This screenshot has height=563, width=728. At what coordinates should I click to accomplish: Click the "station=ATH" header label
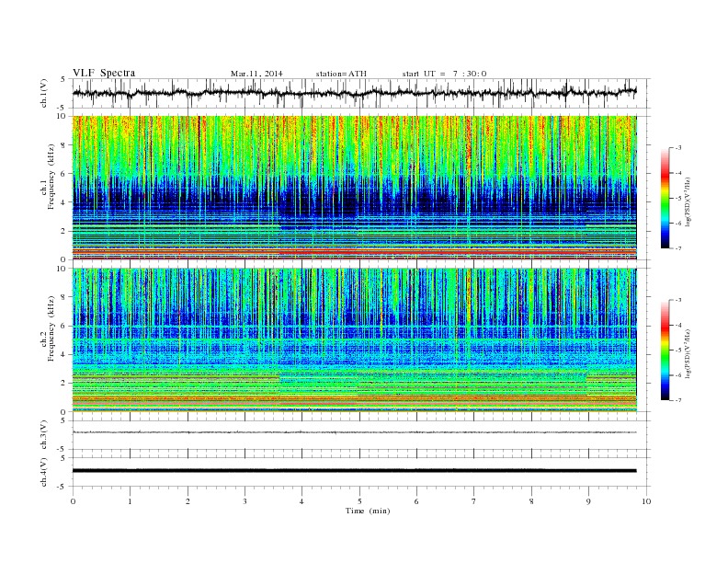341,74
